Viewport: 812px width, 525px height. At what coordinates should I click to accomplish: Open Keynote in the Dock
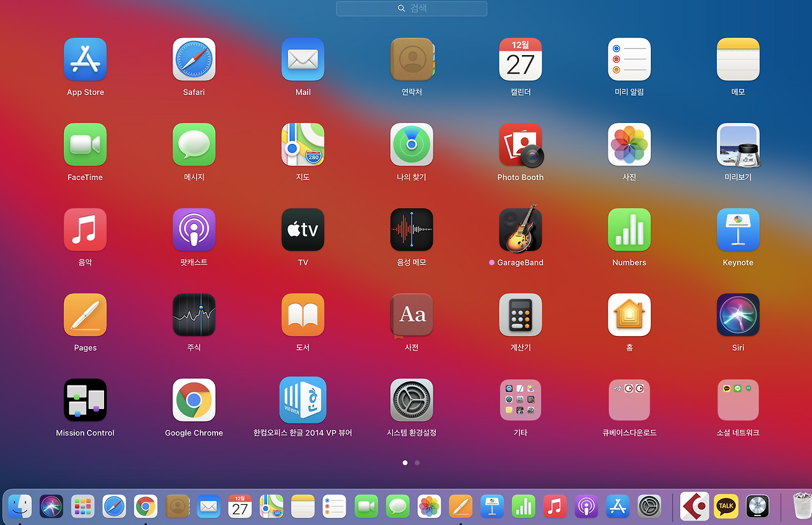[492, 506]
